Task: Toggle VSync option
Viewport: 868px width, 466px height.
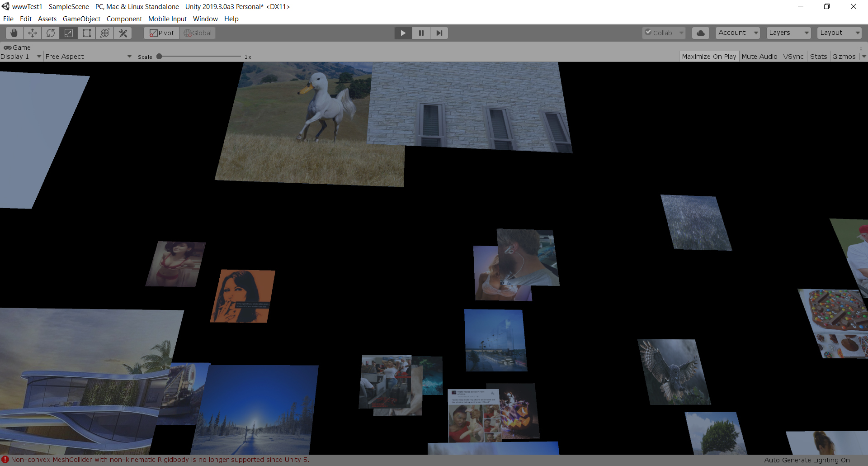Action: point(793,57)
